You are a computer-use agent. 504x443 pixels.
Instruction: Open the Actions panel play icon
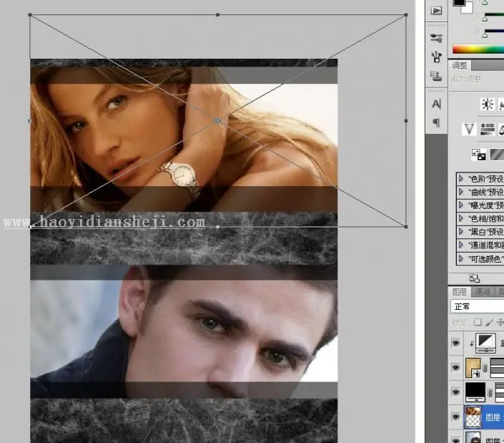tap(436, 11)
